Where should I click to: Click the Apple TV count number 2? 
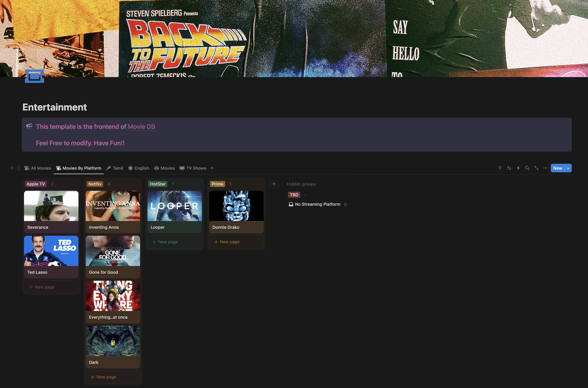(52, 184)
